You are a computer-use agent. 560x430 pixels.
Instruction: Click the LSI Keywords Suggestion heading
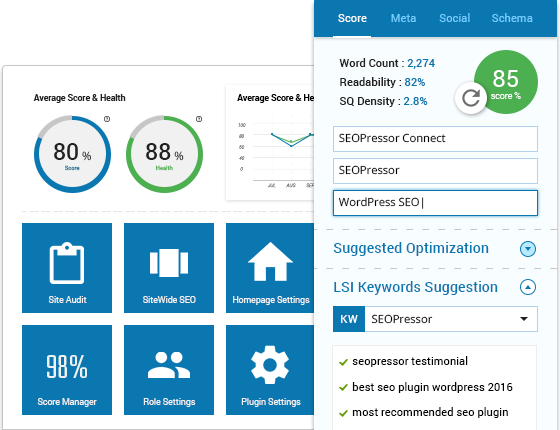click(x=415, y=287)
